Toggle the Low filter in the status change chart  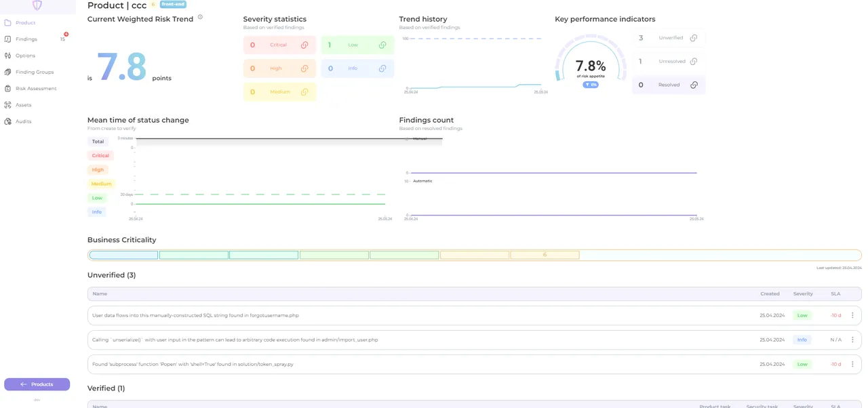click(x=97, y=198)
